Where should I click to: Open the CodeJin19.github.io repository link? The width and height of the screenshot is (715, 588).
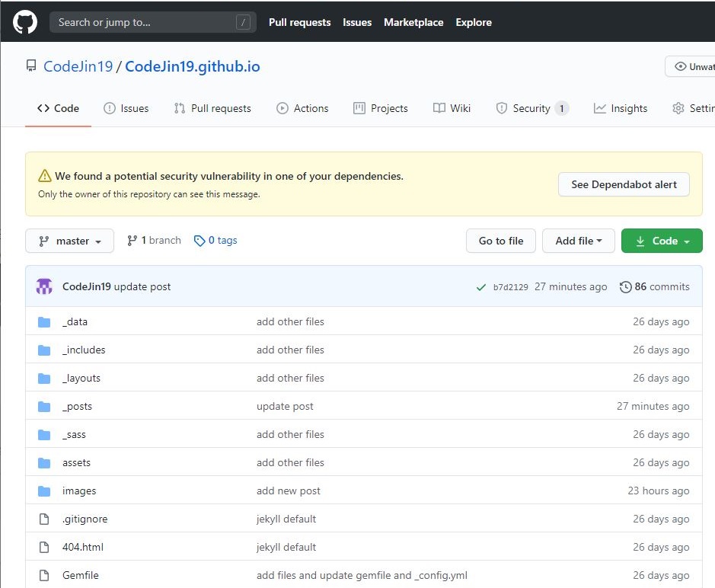click(193, 66)
